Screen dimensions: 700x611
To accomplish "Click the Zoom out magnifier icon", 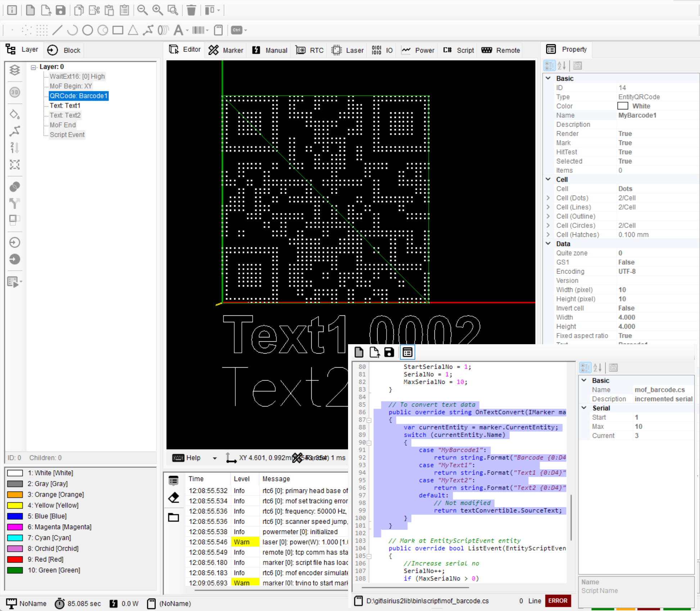I will pyautogui.click(x=143, y=10).
